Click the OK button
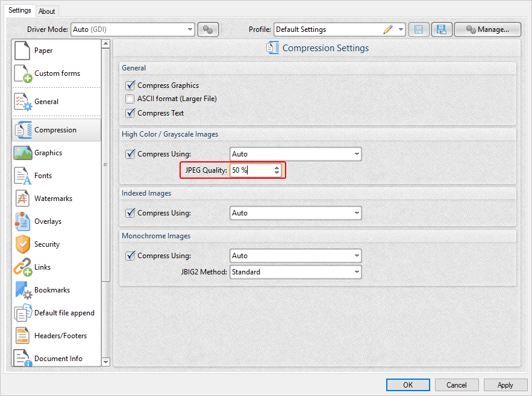This screenshot has width=532, height=396. pos(408,385)
